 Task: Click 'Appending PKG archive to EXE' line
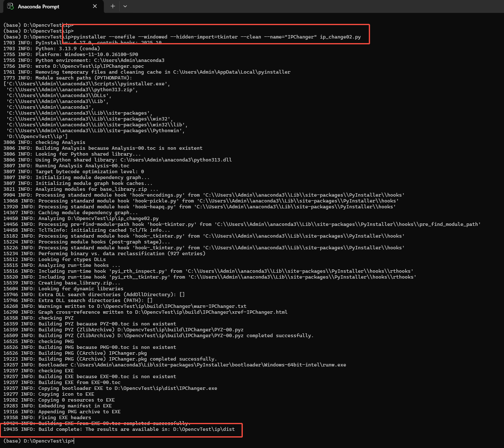pyautogui.click(x=62, y=412)
